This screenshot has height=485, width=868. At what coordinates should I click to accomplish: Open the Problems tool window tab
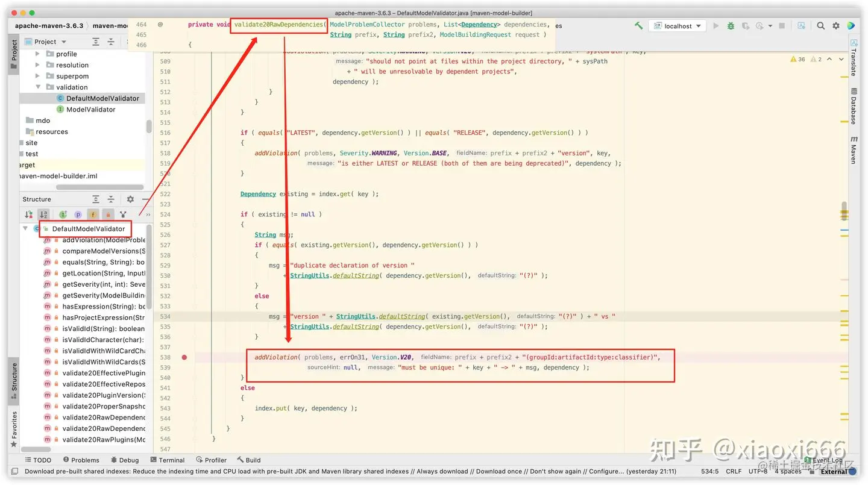point(81,460)
